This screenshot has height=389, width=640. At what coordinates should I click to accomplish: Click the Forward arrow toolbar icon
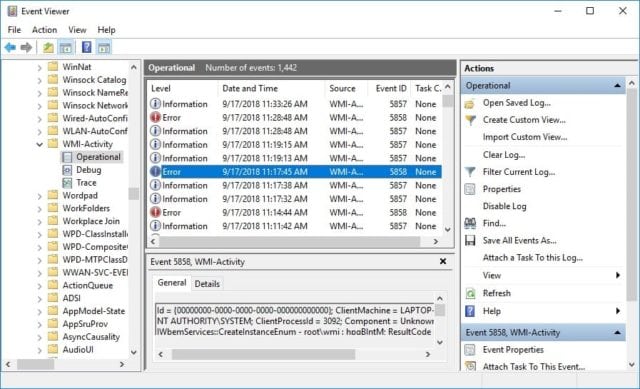(x=26, y=48)
